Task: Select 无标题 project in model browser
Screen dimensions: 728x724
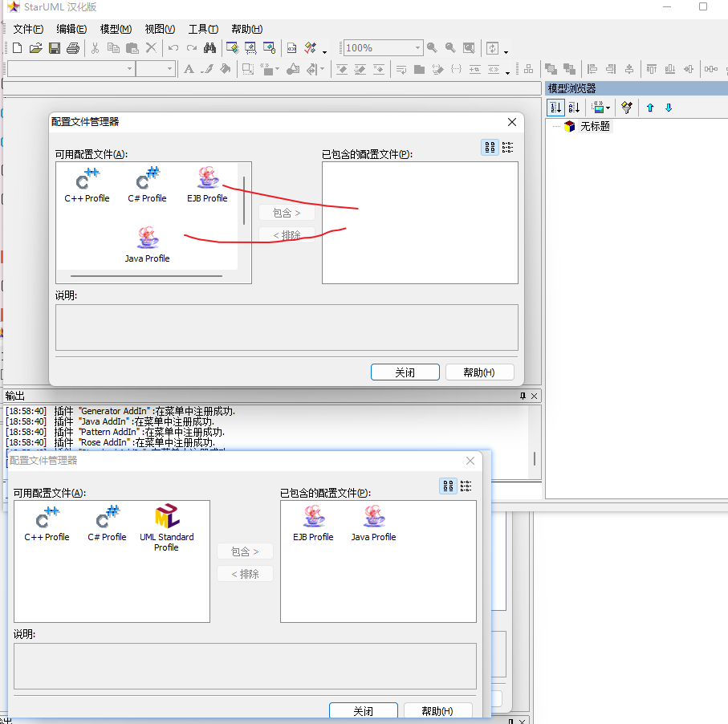Action: click(594, 126)
